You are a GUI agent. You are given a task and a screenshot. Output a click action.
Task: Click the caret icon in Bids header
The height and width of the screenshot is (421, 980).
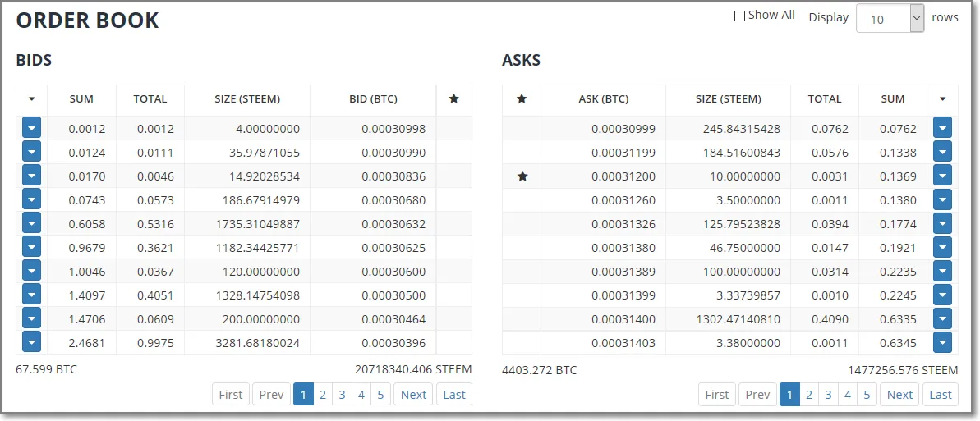[31, 99]
